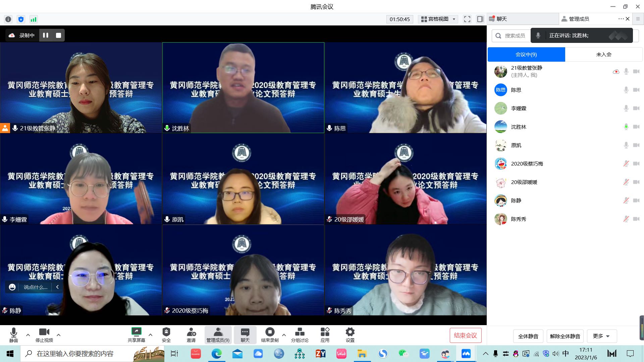This screenshot has width=644, height=362.
Task: Open the Apps (应用) icon
Action: (x=325, y=335)
